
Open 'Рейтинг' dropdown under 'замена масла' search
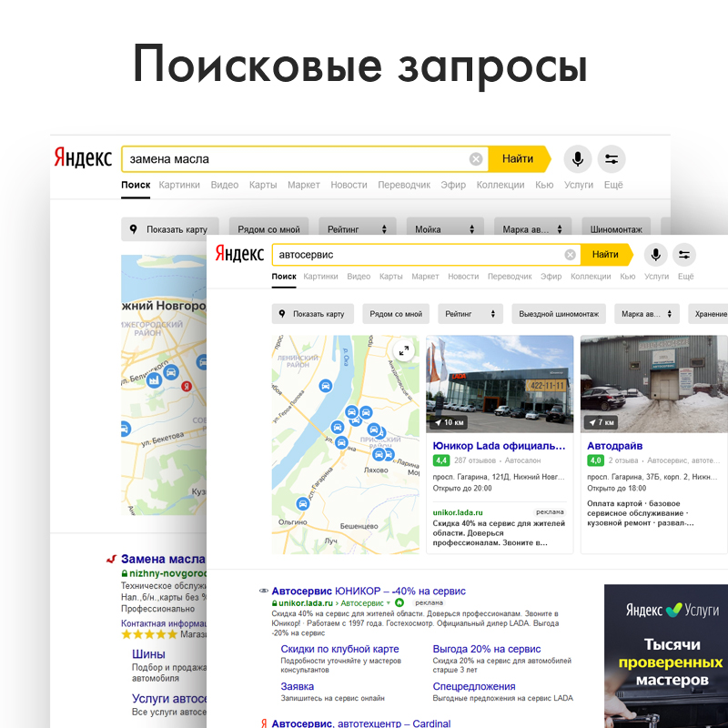pos(359,229)
